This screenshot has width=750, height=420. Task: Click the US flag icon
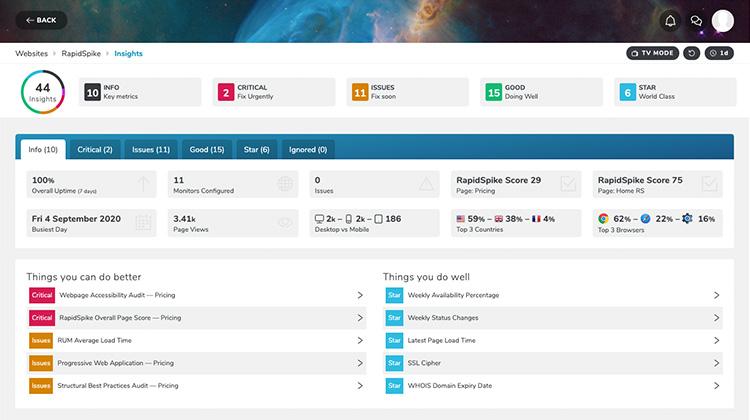(461, 219)
